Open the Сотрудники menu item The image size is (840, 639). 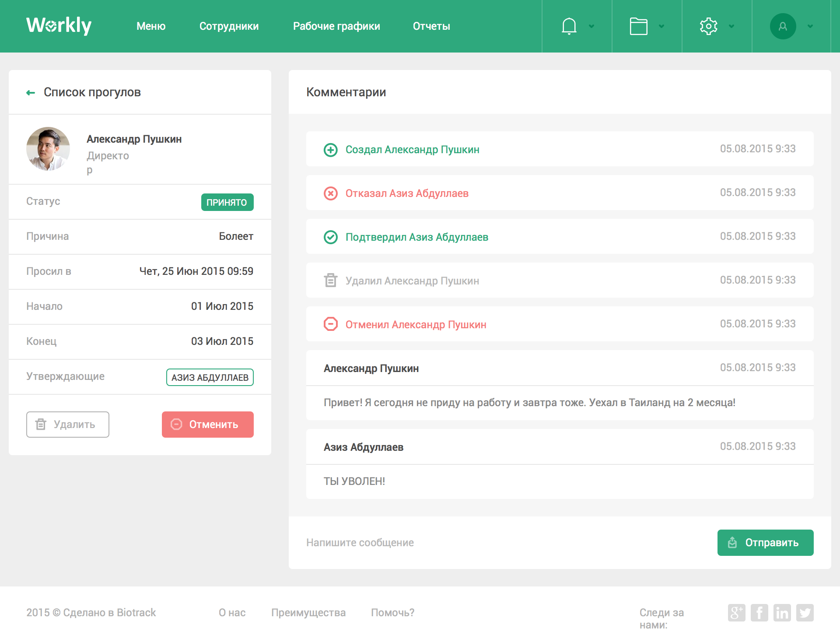coord(229,26)
